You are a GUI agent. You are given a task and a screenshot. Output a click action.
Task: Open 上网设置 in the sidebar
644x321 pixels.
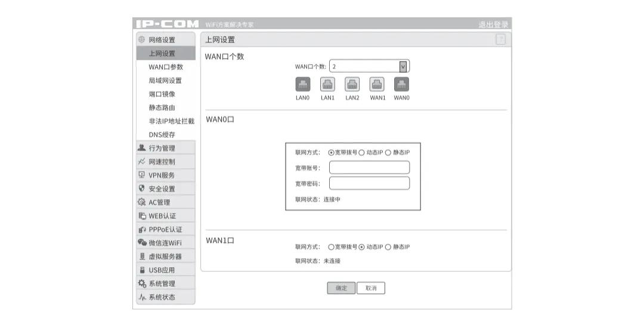pos(166,54)
